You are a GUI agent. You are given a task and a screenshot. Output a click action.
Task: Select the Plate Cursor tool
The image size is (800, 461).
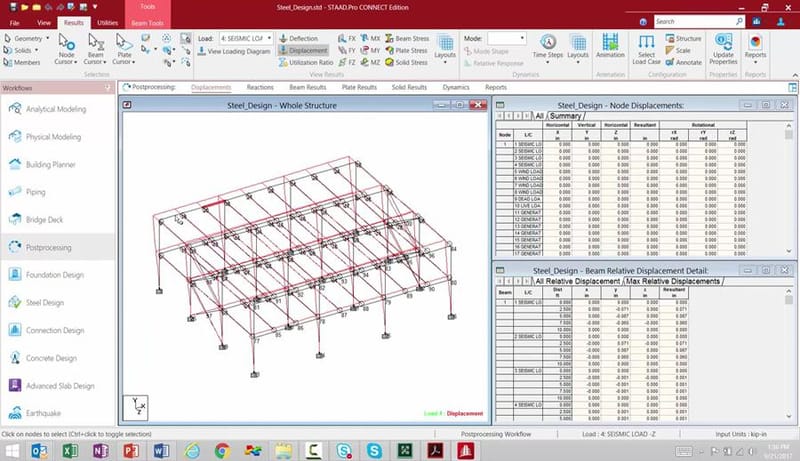click(x=124, y=49)
